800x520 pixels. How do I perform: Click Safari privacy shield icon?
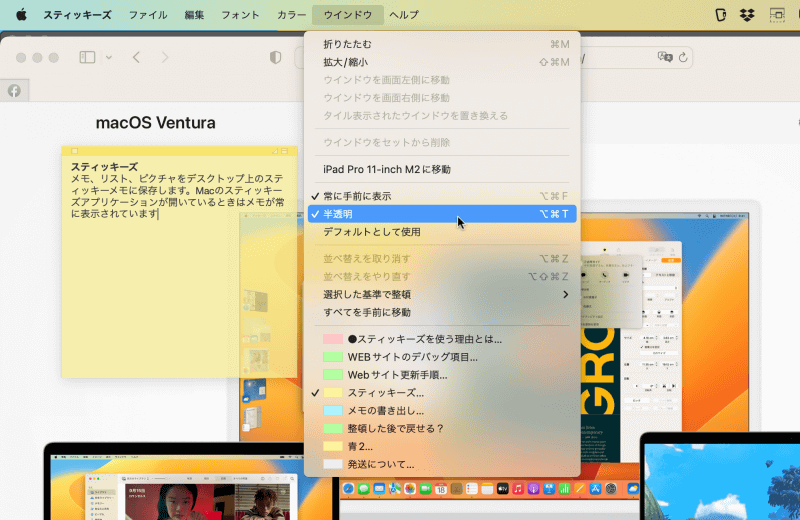[276, 57]
